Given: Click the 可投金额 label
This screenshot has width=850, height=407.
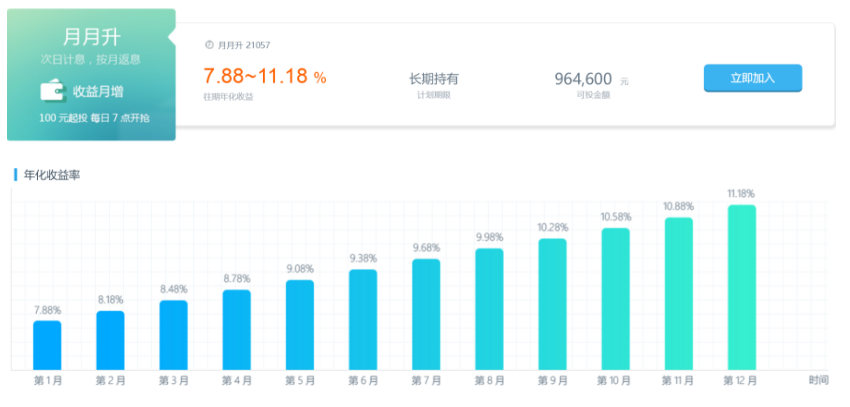Looking at the screenshot, I should click(x=594, y=96).
